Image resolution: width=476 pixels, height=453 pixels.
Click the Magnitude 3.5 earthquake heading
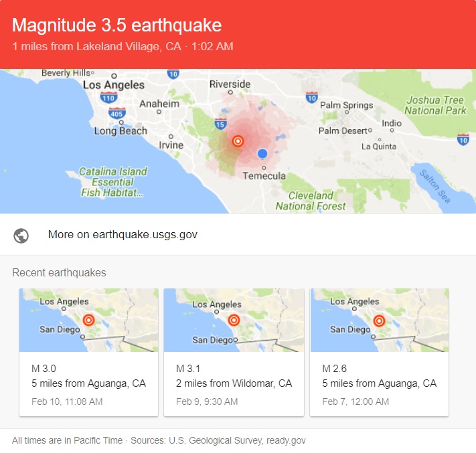pos(116,25)
